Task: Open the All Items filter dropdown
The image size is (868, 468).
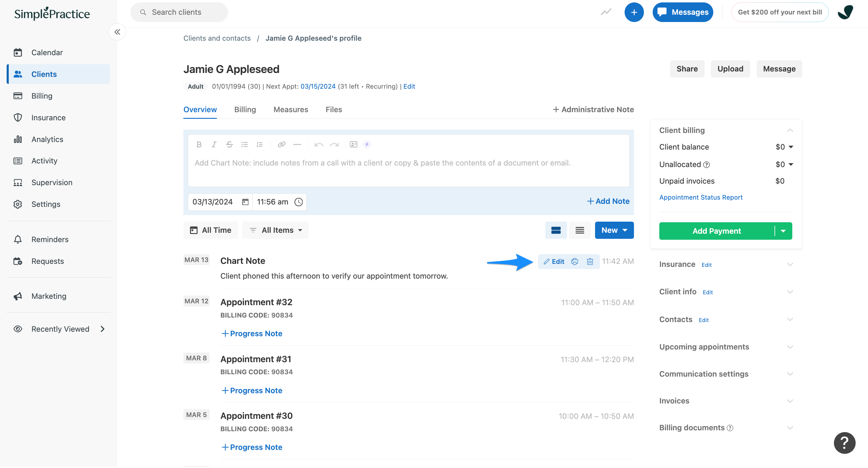Action: (x=275, y=230)
